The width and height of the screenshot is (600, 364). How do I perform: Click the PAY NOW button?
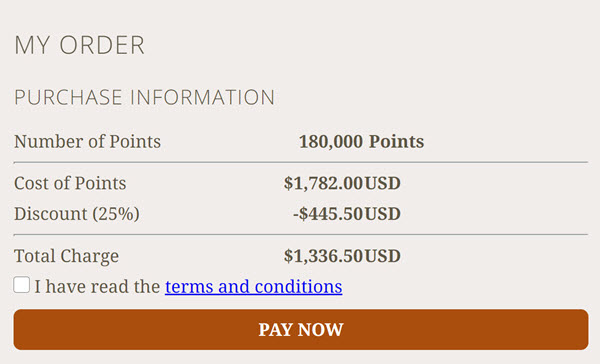coord(301,330)
